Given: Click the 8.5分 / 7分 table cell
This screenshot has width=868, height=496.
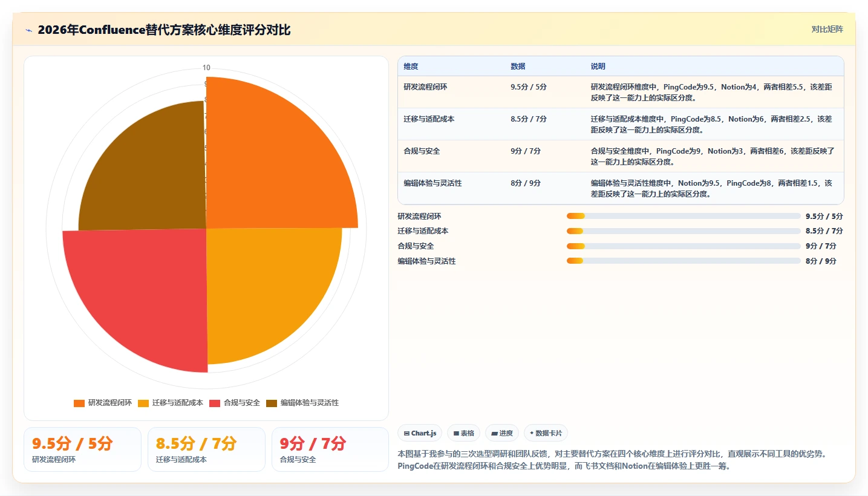Looking at the screenshot, I should (529, 119).
